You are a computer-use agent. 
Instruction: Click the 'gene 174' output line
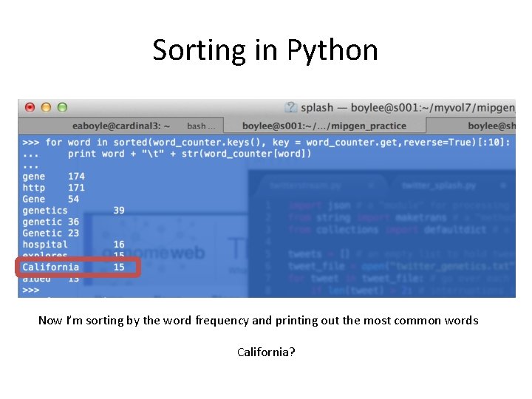[54, 177]
